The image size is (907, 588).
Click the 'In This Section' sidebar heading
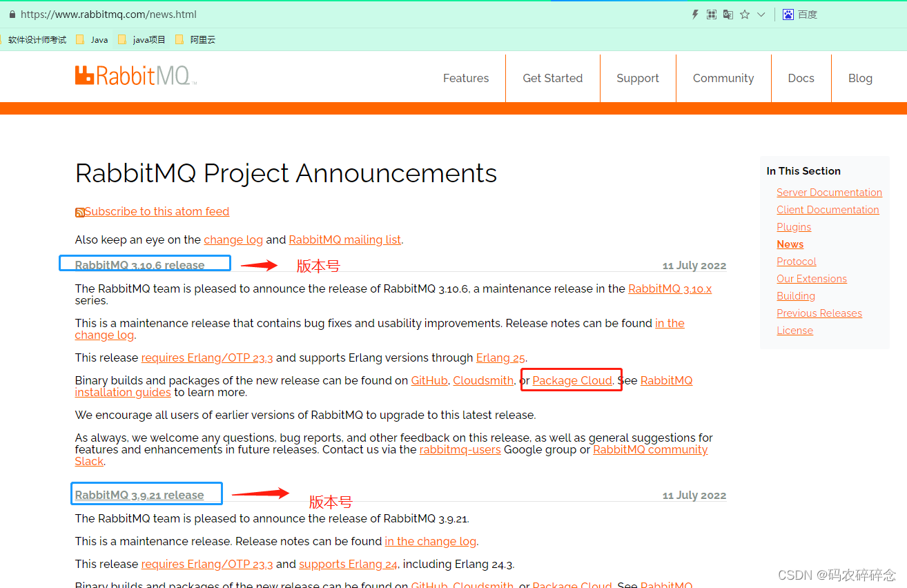coord(803,171)
